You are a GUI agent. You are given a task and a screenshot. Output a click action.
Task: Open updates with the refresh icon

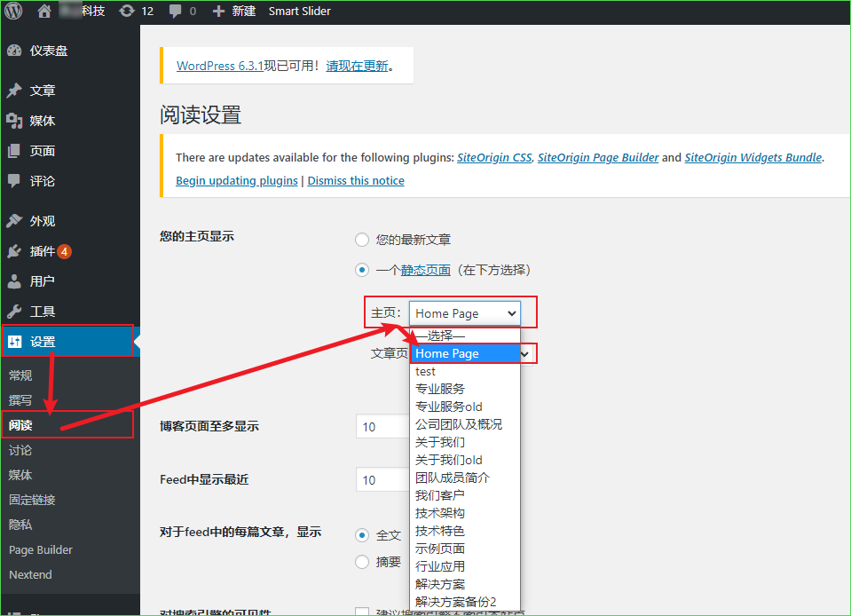tap(127, 11)
